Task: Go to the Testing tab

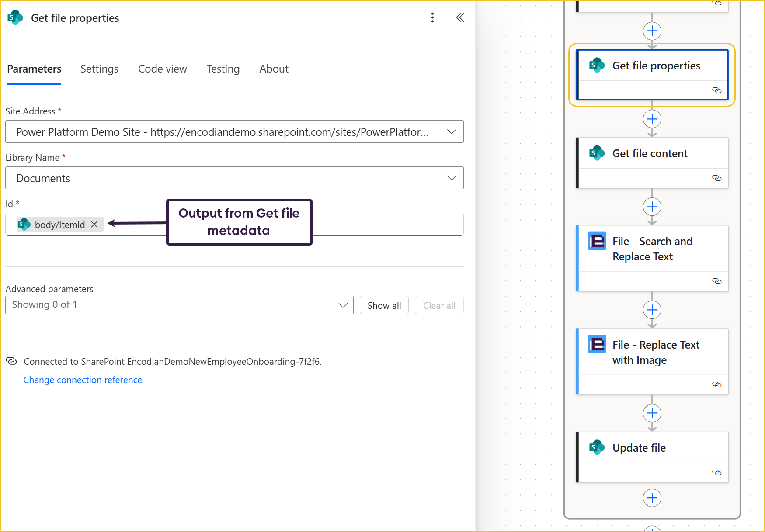Action: point(223,69)
